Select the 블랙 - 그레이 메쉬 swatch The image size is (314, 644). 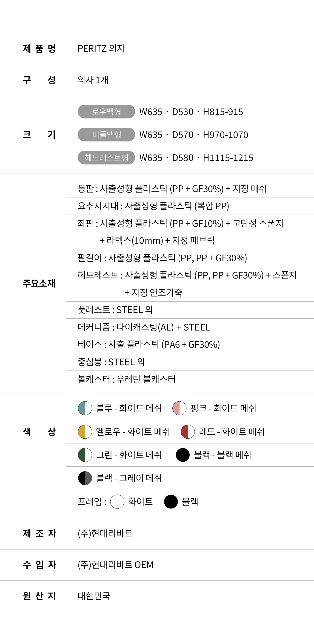pos(85,478)
